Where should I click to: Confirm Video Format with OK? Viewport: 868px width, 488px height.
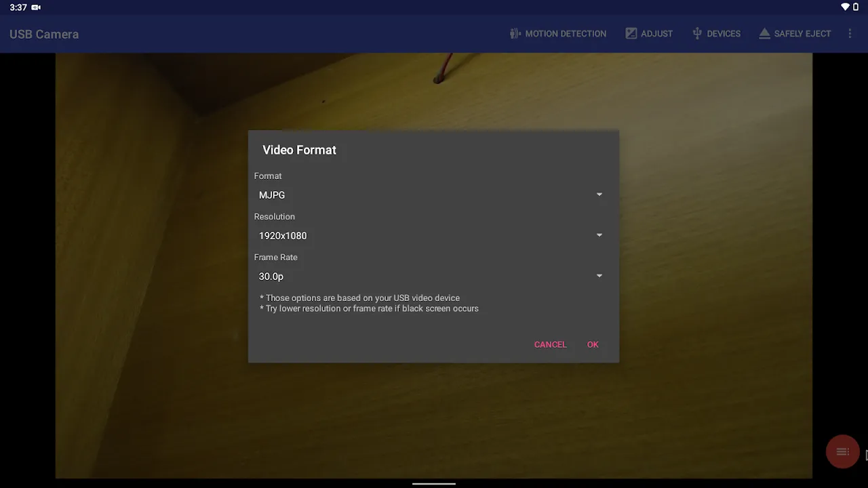click(593, 344)
